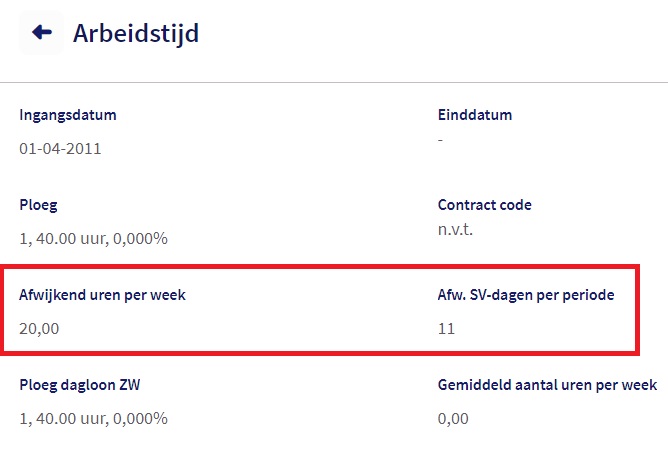Click the Afwijkend uren per week label

tap(102, 295)
